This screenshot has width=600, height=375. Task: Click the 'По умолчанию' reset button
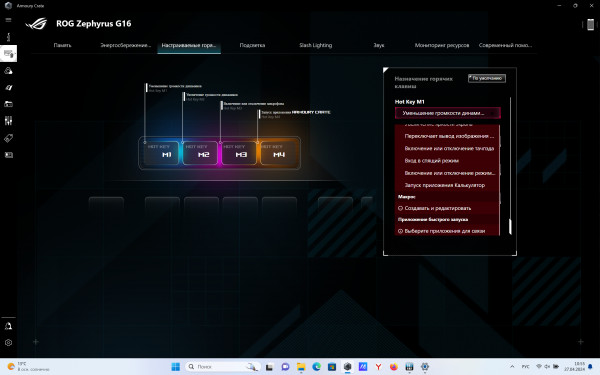coord(487,78)
